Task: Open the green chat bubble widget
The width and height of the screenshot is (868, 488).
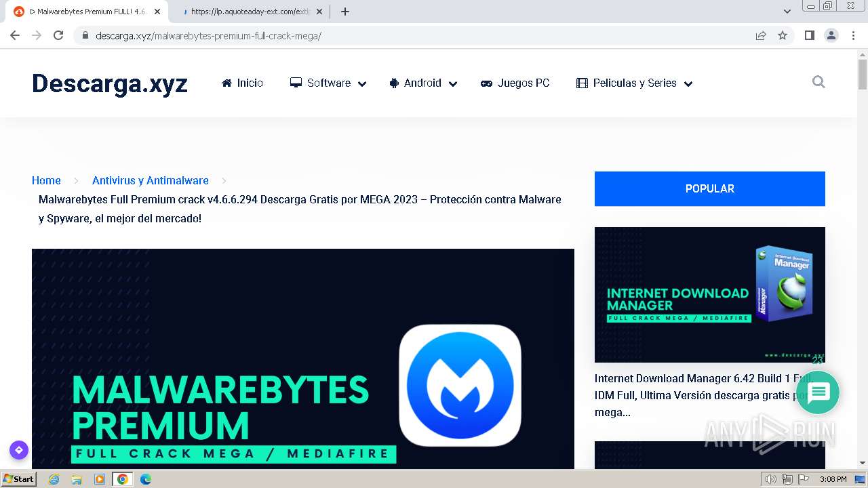Action: click(818, 392)
